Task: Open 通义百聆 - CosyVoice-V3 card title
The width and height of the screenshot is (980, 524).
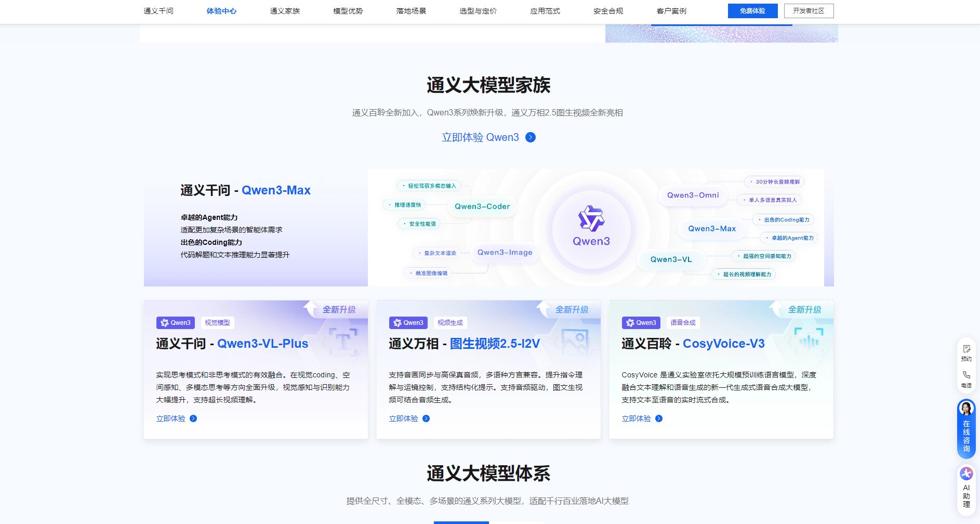Action: [693, 344]
